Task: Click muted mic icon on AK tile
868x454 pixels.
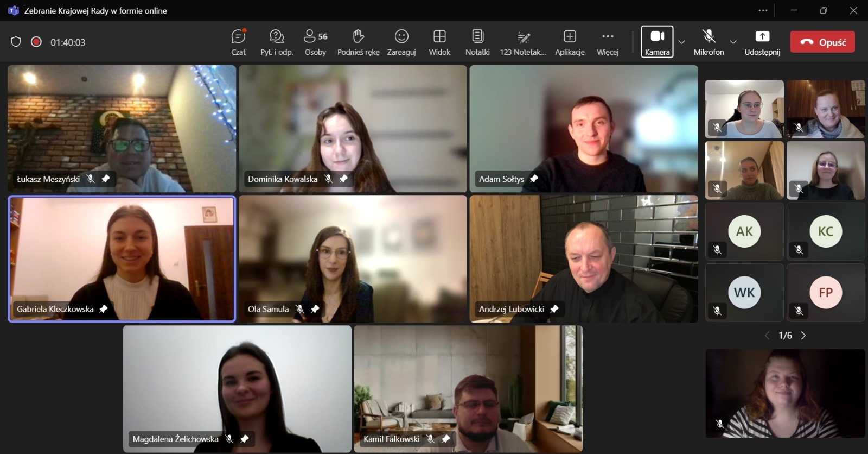Action: (717, 250)
